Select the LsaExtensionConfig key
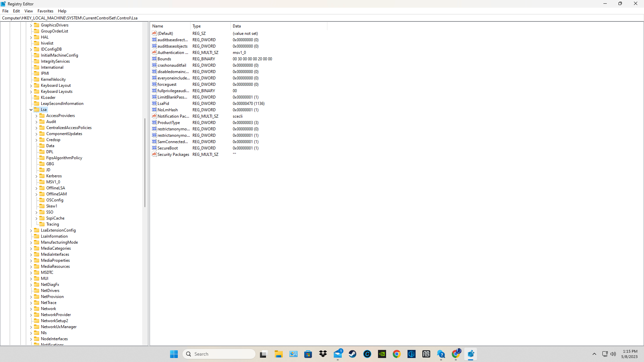Viewport: 644px width, 362px height. click(x=58, y=230)
